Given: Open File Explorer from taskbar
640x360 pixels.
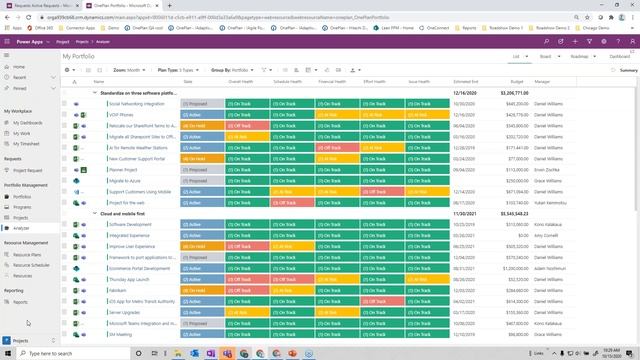Looking at the screenshot, I should point(178,353).
